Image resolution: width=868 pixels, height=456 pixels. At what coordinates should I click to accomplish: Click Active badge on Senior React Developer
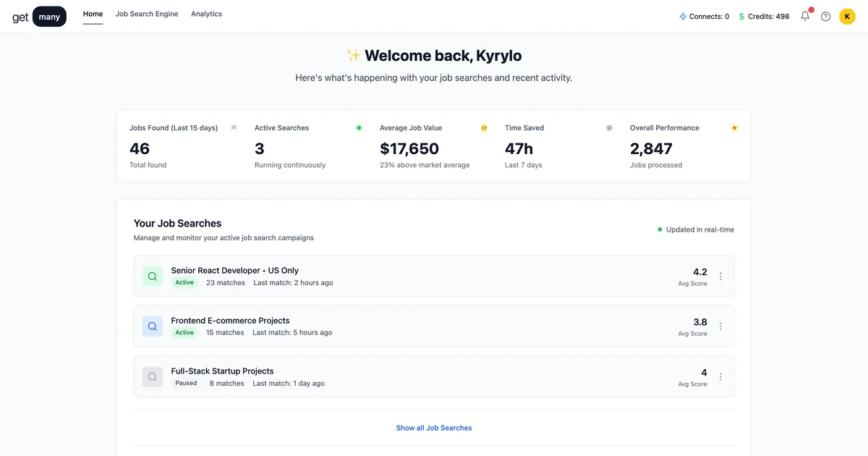tap(184, 282)
